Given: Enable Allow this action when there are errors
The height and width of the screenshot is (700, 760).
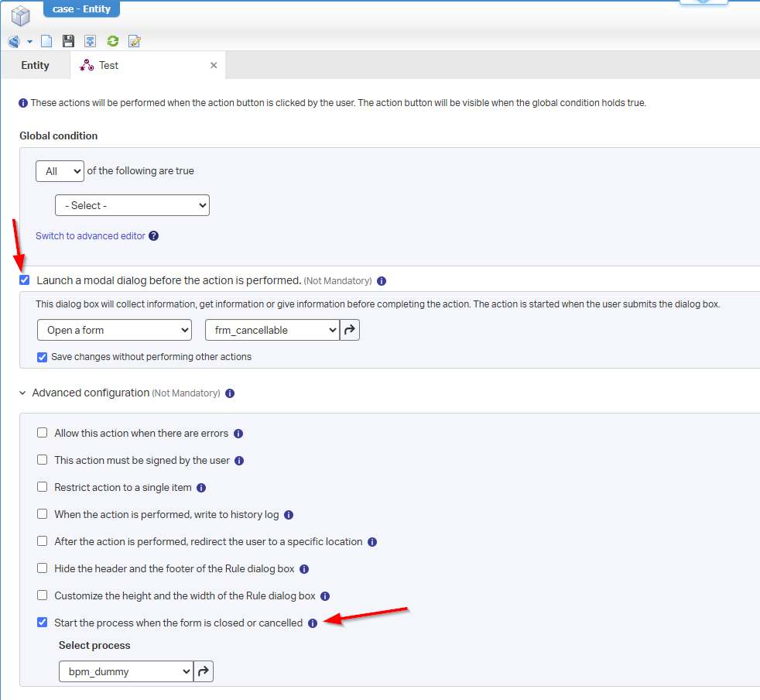Looking at the screenshot, I should [43, 433].
